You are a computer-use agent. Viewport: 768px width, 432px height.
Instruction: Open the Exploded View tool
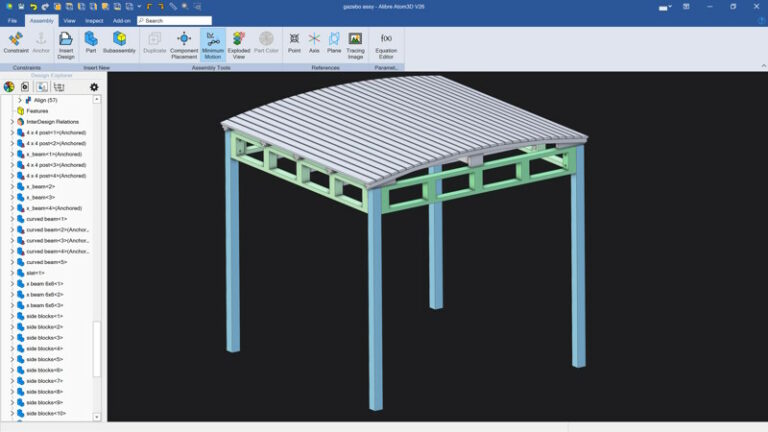point(239,45)
